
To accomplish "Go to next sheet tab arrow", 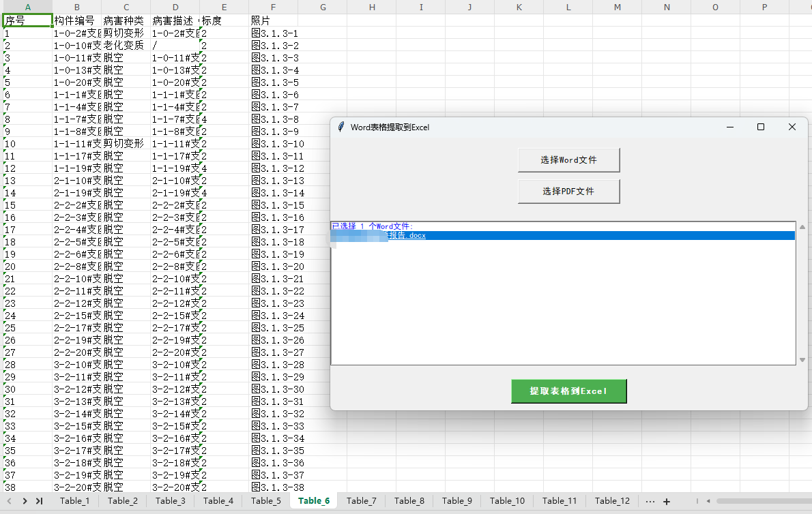I will tap(25, 501).
